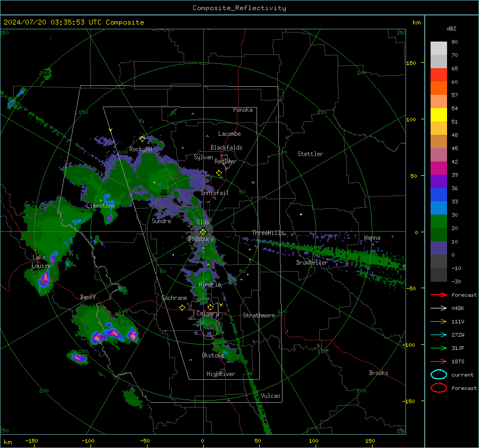Click the Calgary city label

point(208,313)
